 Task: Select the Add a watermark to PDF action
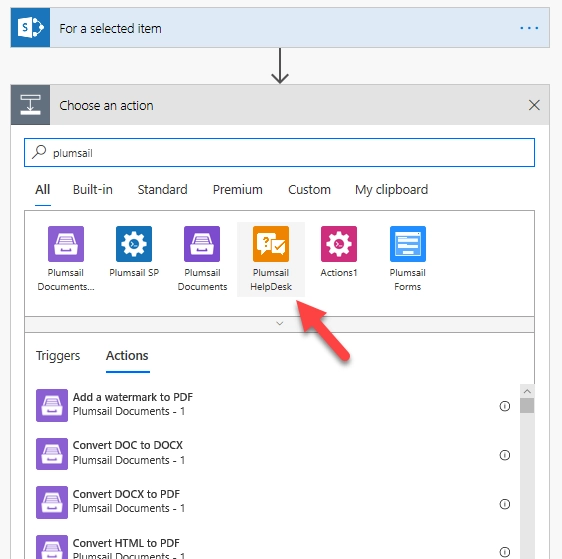coord(272,405)
